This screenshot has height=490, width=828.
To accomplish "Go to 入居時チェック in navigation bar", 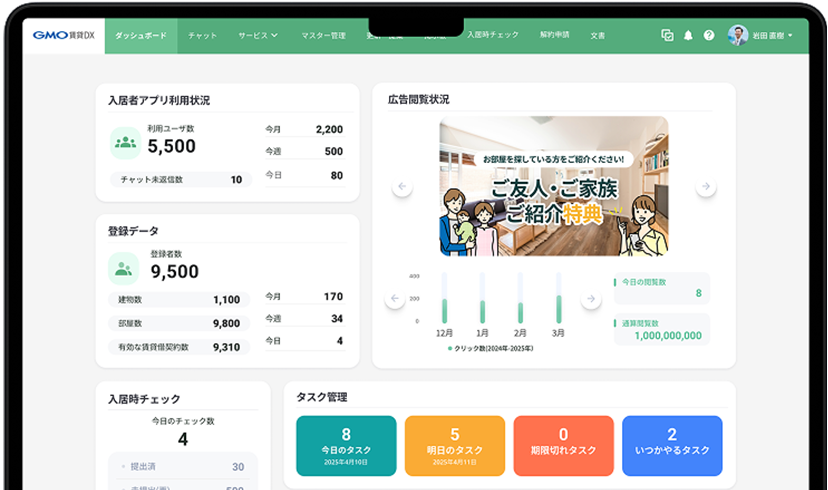I will click(493, 35).
